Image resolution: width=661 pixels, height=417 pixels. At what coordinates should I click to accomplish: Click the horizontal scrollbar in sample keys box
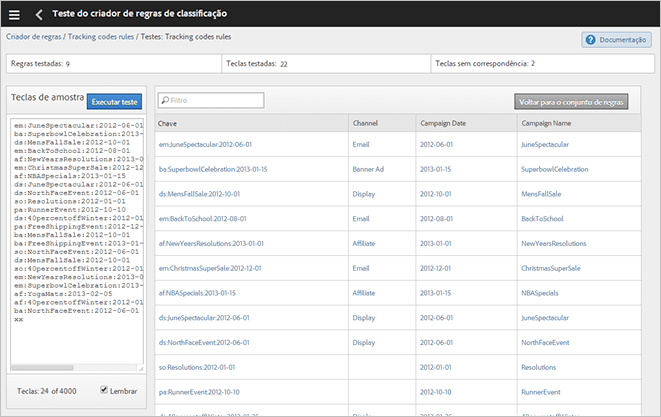(x=43, y=368)
